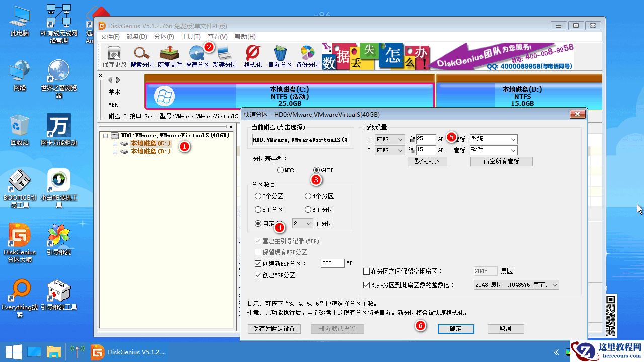Click the 确定 button to confirm partitioning
This screenshot has width=644, height=362.
pyautogui.click(x=455, y=329)
